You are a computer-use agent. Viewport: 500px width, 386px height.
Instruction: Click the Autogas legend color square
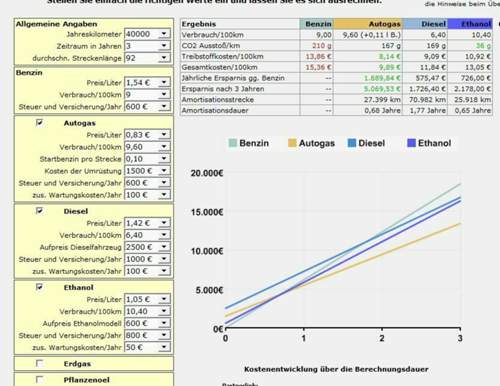292,143
